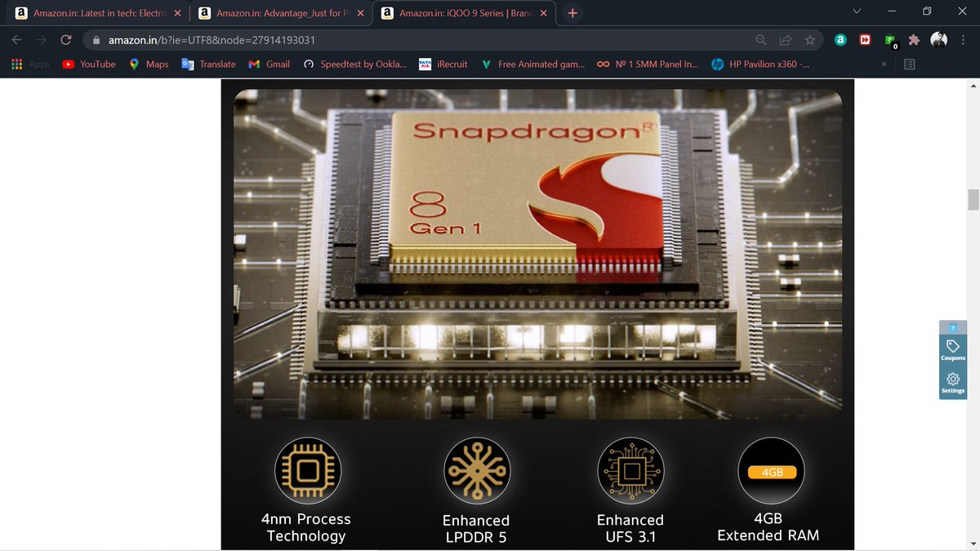Screen dimensions: 980x551
Task: Open the YouTube bookmark
Action: 89,64
